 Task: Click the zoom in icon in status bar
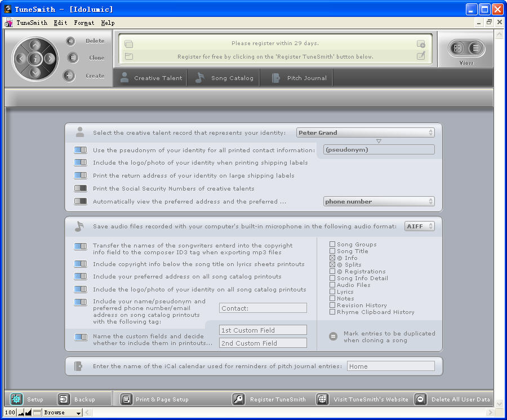[28, 413]
